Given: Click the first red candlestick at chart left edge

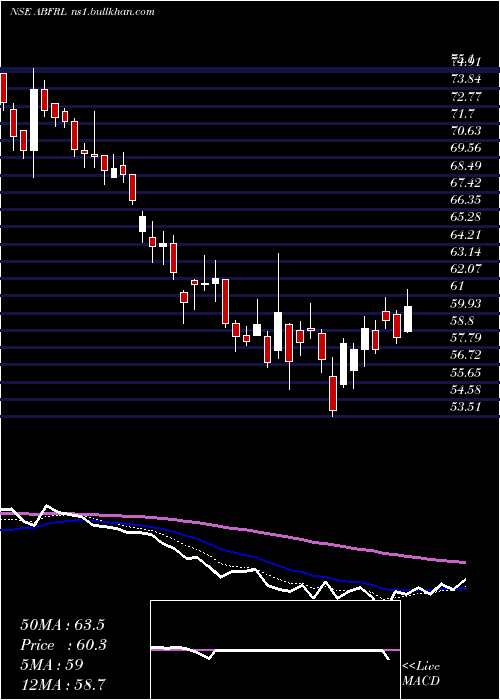Looking at the screenshot, I should (x=4, y=88).
